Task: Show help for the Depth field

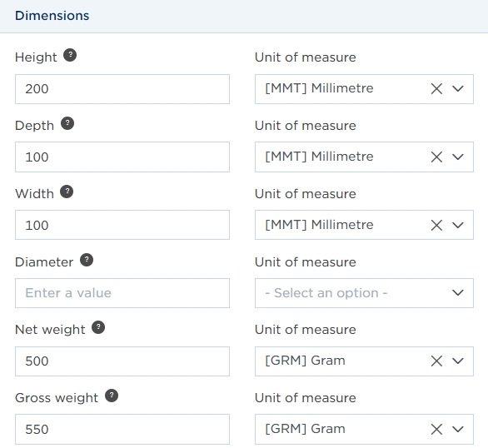Action: tap(67, 123)
